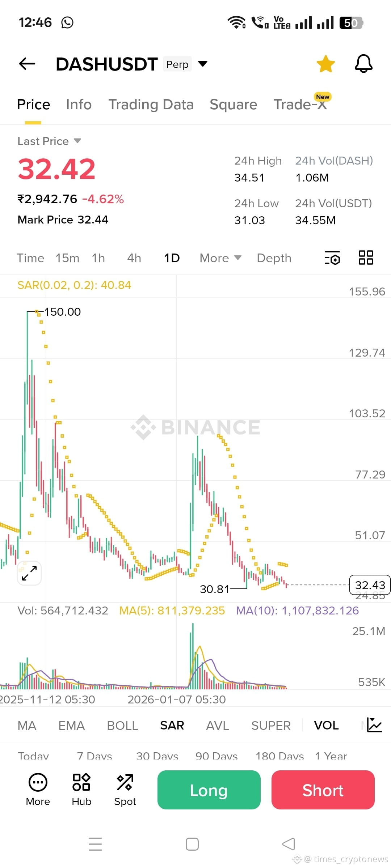Switch to the Info tab
This screenshot has width=391, height=868.
[79, 105]
